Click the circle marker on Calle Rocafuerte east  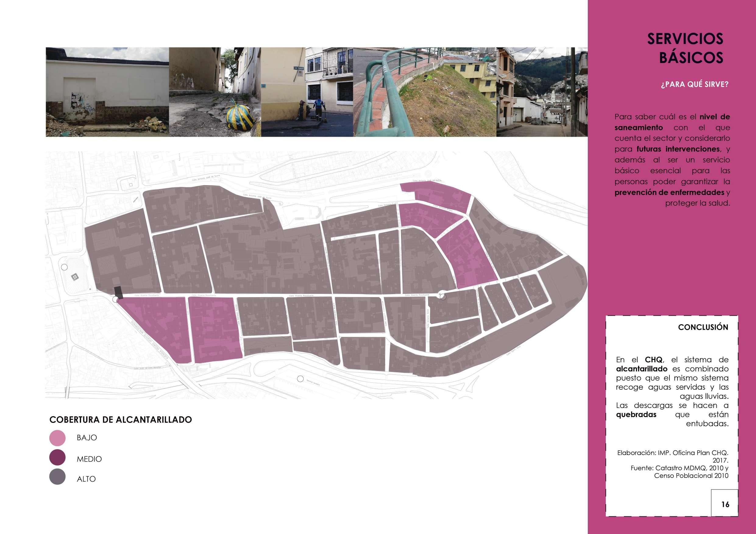tap(442, 297)
